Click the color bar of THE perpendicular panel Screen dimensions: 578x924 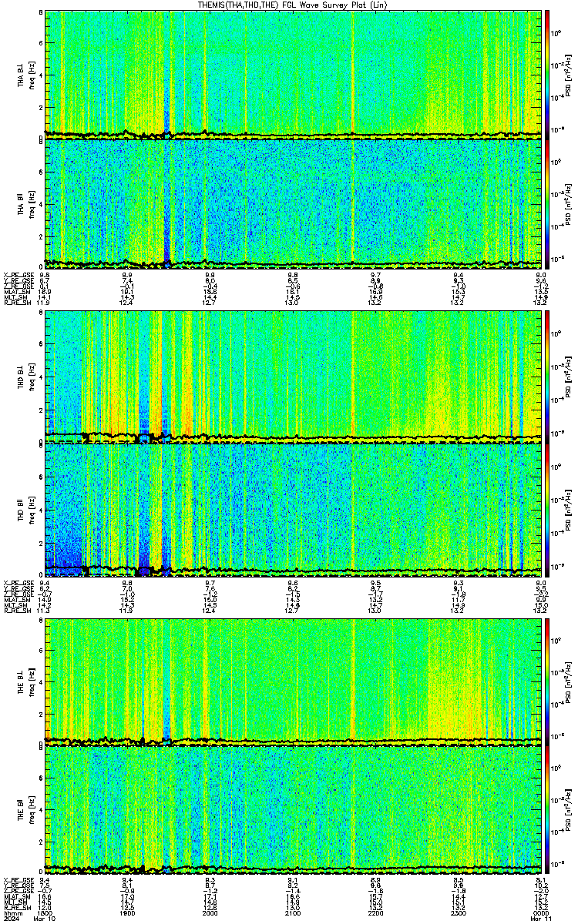(547, 681)
